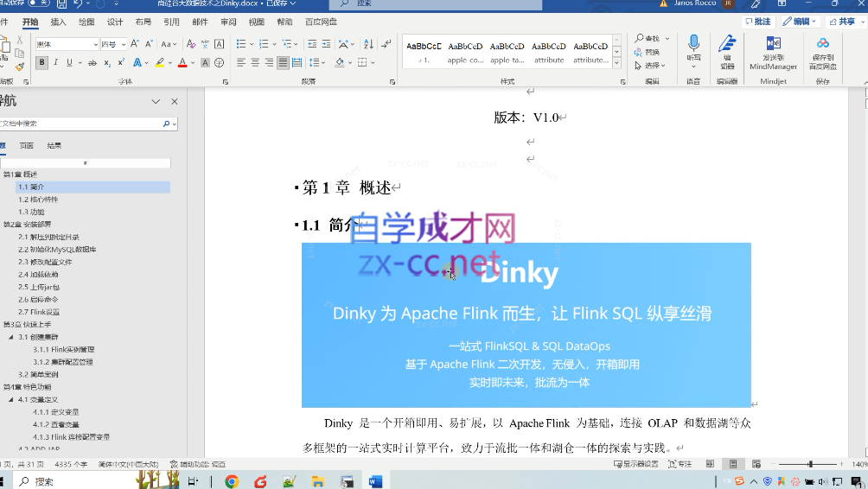Click the numbered list icon

point(264,44)
